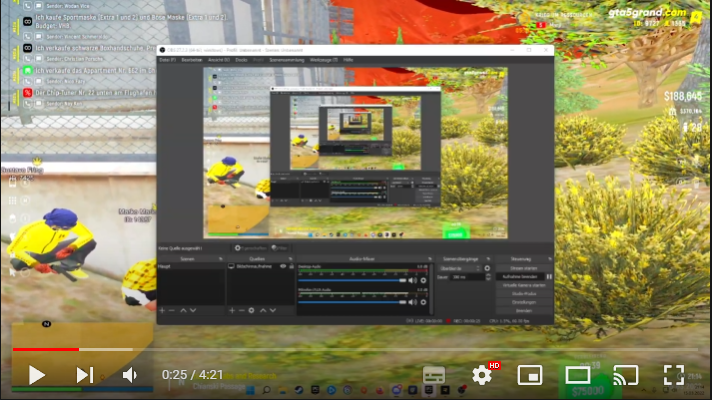The height and width of the screenshot is (400, 712).
Task: Open Einstellungen in OBS controls
Action: tap(524, 302)
